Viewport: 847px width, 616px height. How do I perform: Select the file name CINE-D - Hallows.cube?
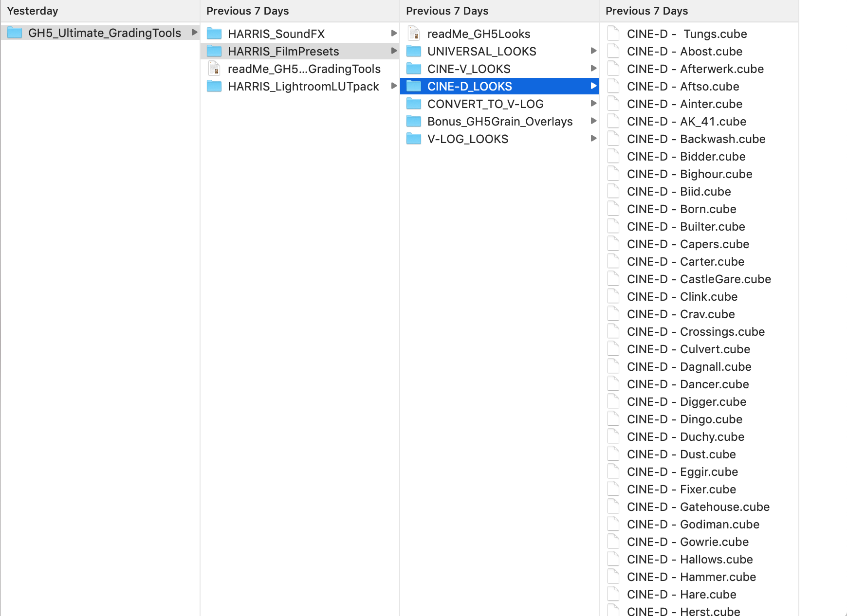pos(690,560)
